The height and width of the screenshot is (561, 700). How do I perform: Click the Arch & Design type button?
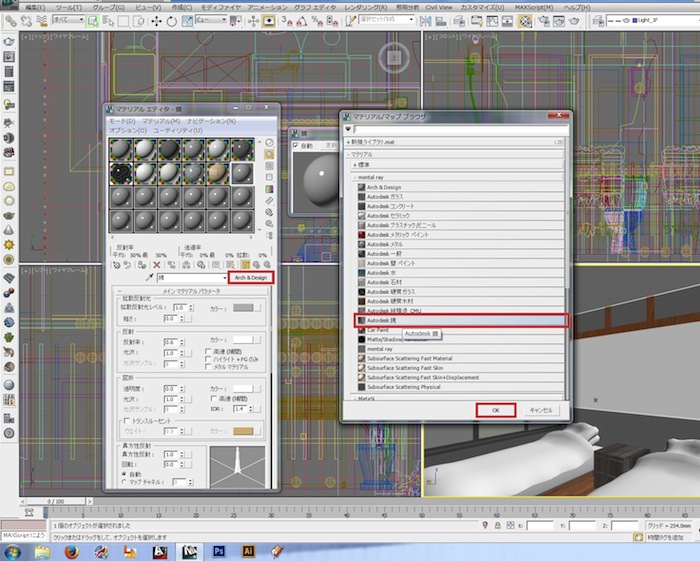251,277
